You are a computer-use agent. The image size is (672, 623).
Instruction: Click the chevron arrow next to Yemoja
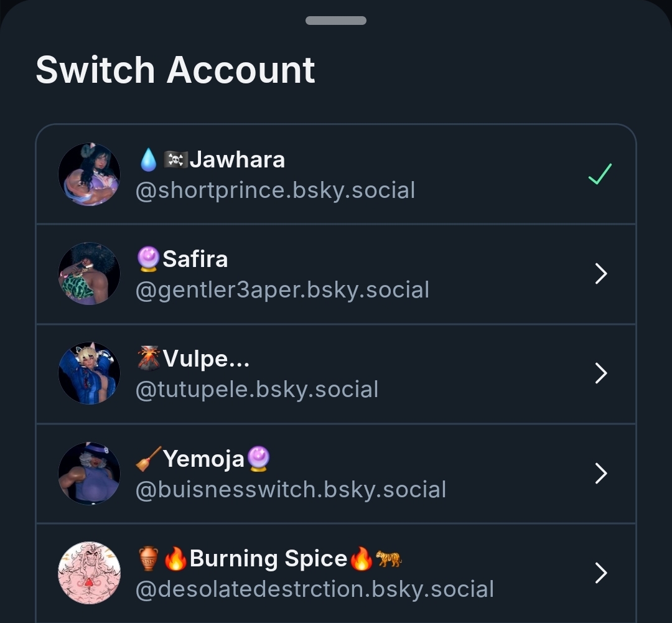click(x=600, y=474)
